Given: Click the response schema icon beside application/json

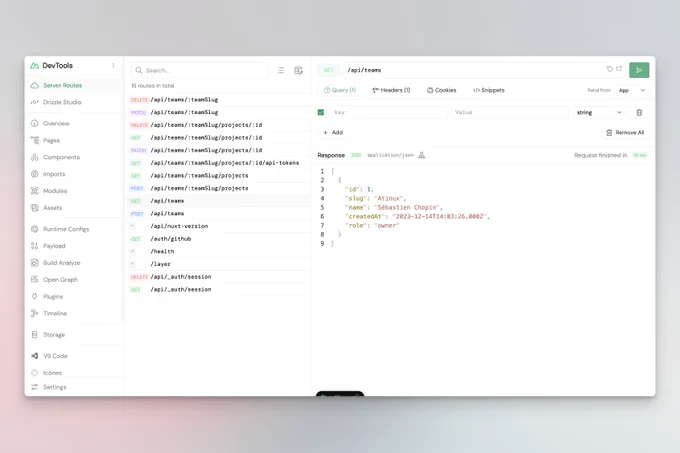Looking at the screenshot, I should (422, 155).
